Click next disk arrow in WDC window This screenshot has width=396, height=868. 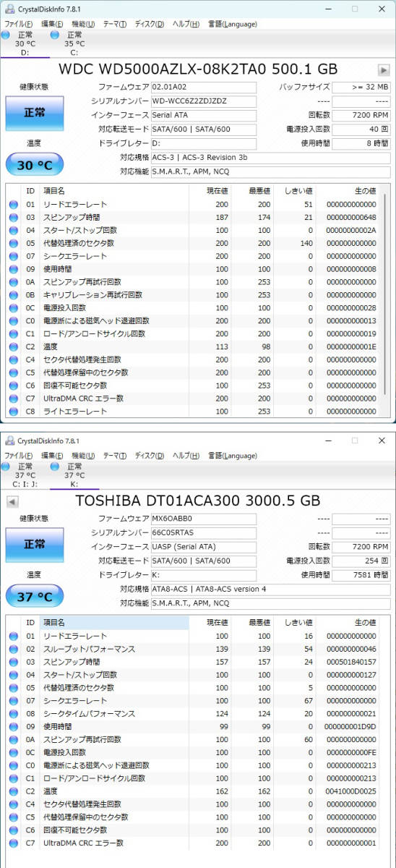(x=383, y=70)
